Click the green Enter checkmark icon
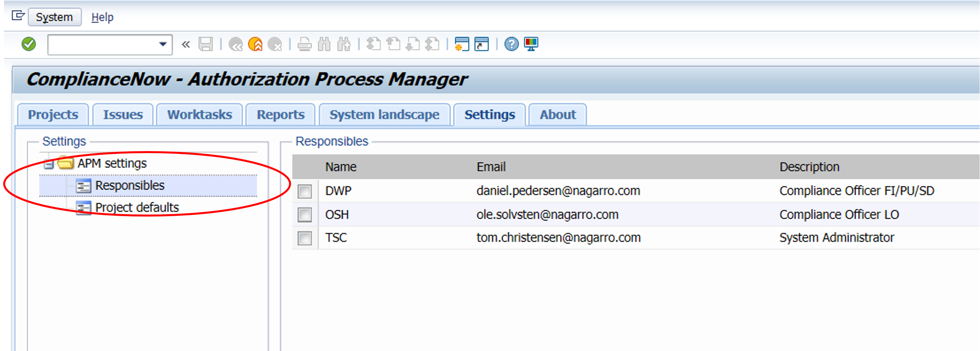 (x=29, y=44)
